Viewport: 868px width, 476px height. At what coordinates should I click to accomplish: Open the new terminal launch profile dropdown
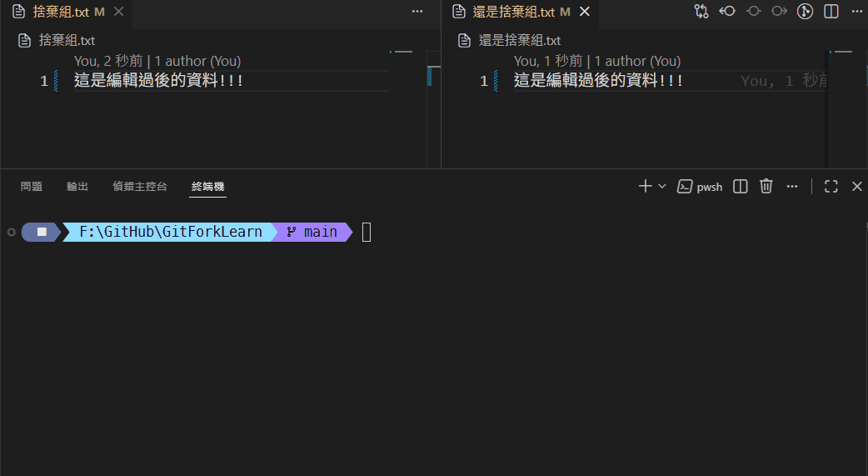[x=662, y=187]
